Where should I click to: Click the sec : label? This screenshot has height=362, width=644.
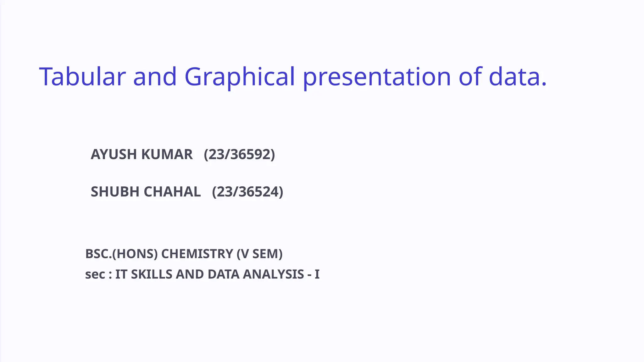98,274
